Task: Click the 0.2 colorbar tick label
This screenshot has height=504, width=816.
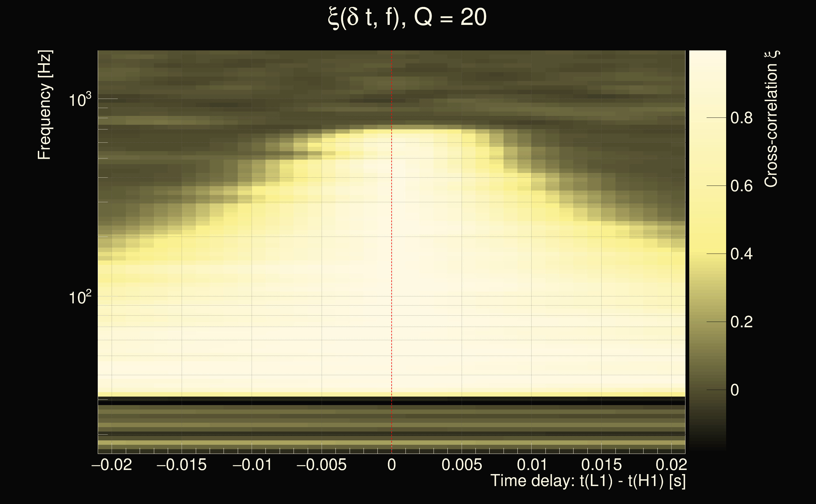Action: click(x=741, y=322)
